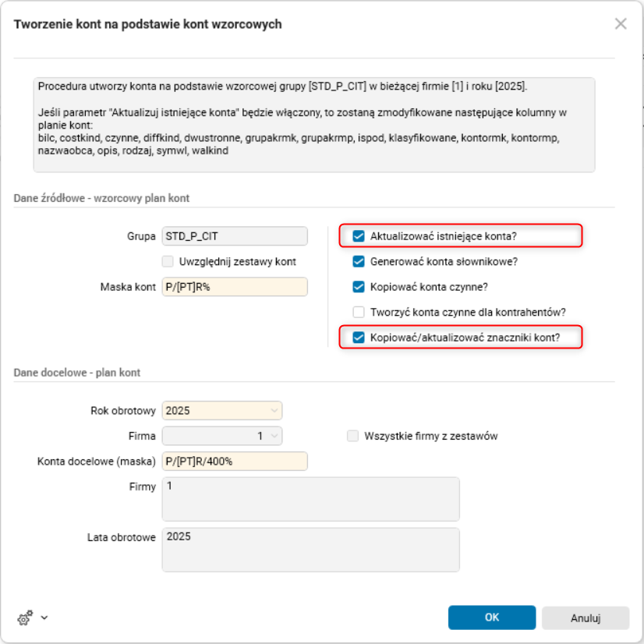The height and width of the screenshot is (644, 644).
Task: Enable Tworzyć konta czynne dla kontrahentów
Action: [359, 312]
